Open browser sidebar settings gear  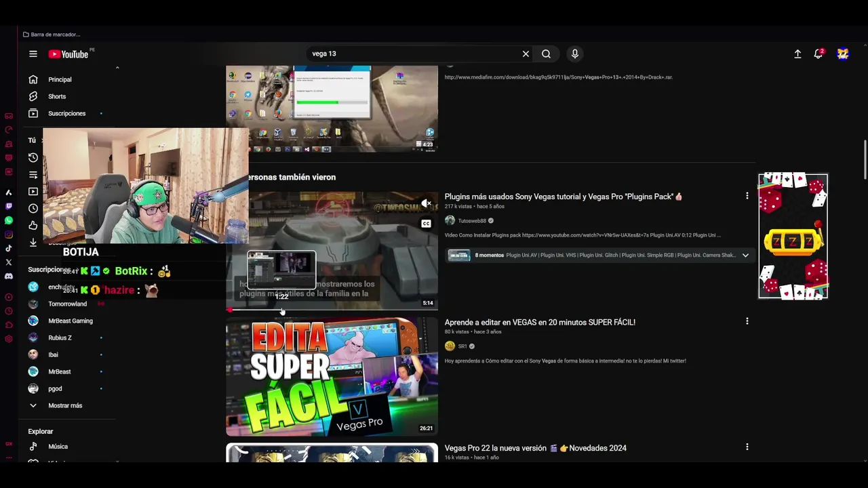click(9, 339)
